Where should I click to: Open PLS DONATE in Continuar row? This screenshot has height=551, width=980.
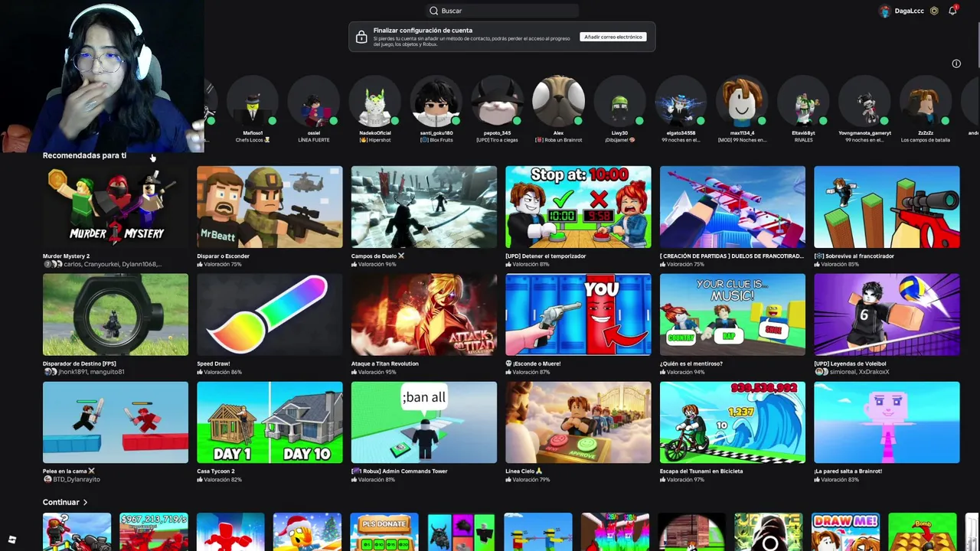click(x=384, y=532)
